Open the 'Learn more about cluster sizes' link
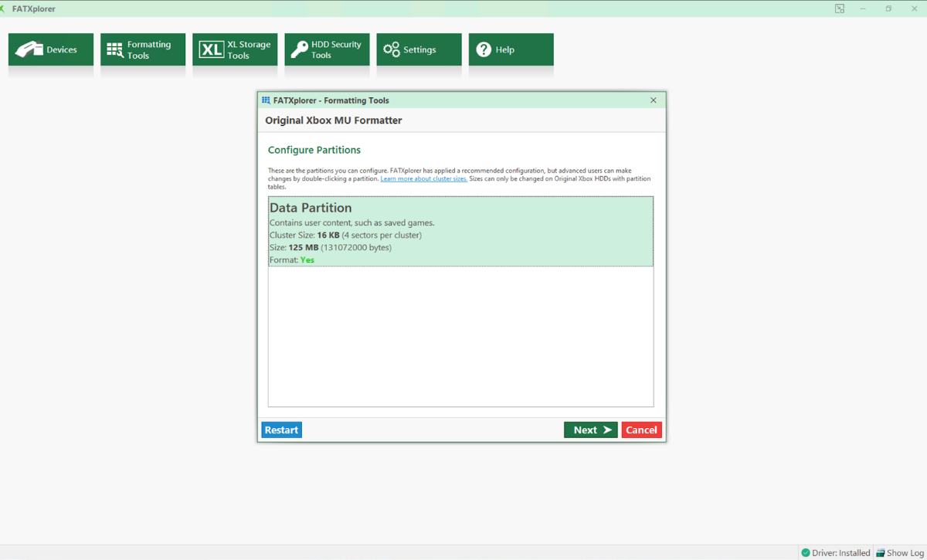927x560 pixels. [x=423, y=178]
